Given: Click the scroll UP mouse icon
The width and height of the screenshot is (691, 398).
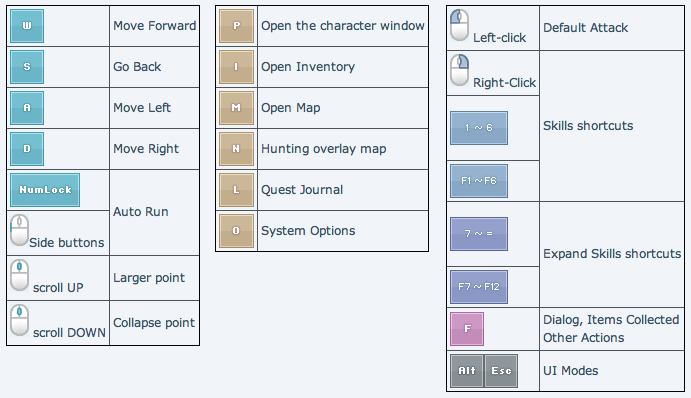Looking at the screenshot, I should pos(19,275).
